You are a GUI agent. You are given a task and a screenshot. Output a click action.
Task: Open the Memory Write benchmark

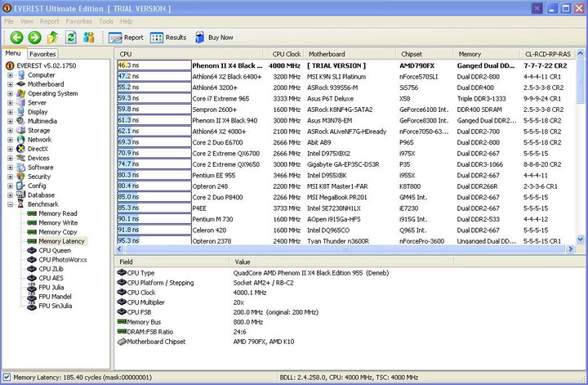click(x=58, y=223)
